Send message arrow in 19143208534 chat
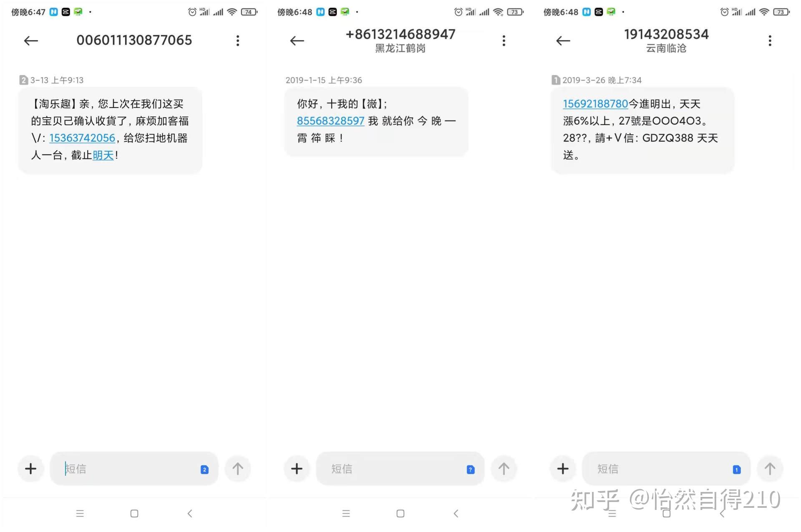 point(770,469)
